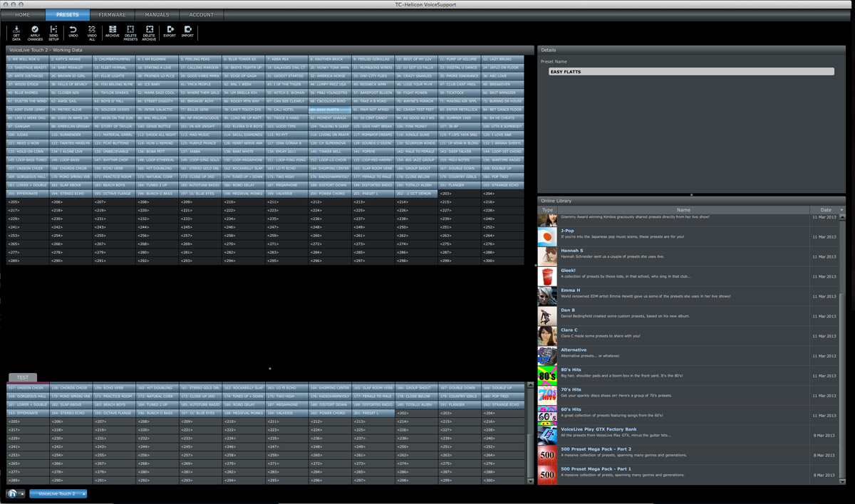Click the Type column header in Online Library
Viewport: 855px width, 504px height.
click(547, 210)
